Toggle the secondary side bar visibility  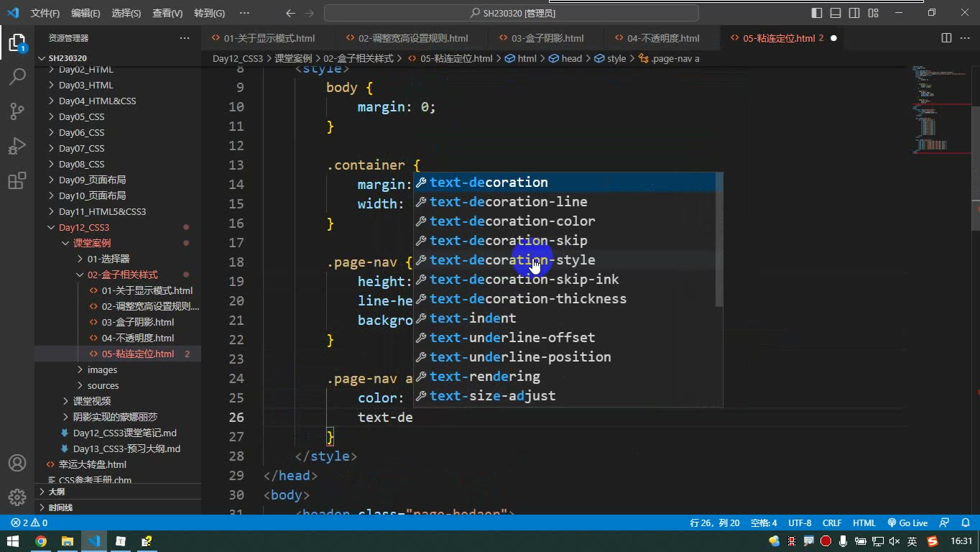coord(854,13)
